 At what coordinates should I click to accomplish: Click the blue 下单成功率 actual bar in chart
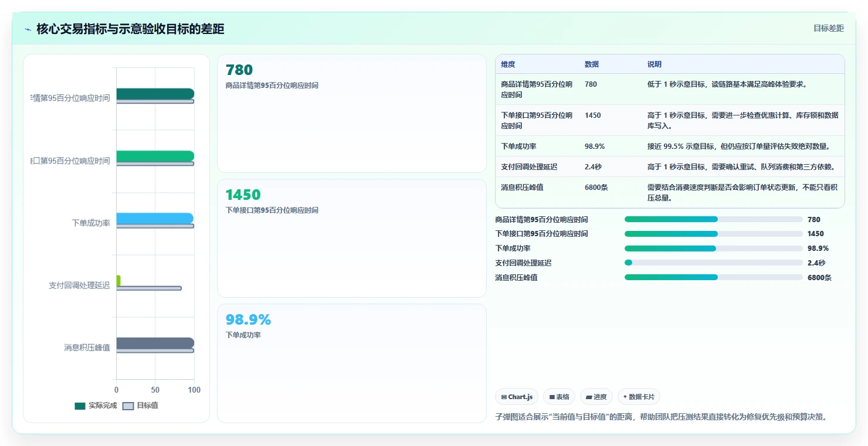155,219
